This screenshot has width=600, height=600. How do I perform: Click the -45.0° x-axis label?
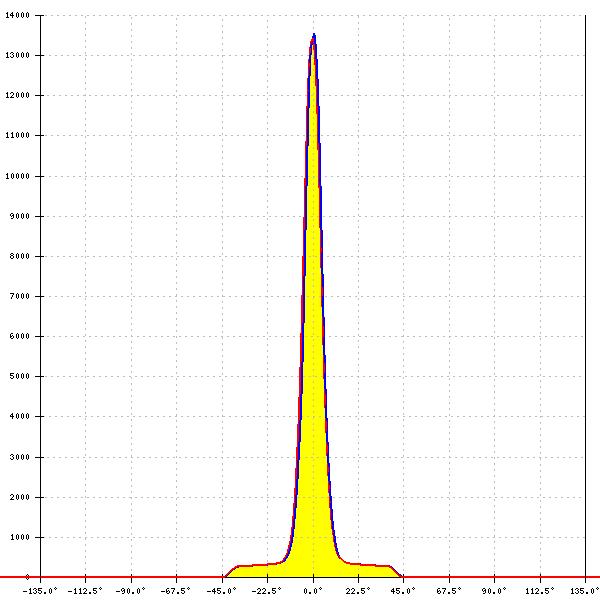(x=221, y=591)
